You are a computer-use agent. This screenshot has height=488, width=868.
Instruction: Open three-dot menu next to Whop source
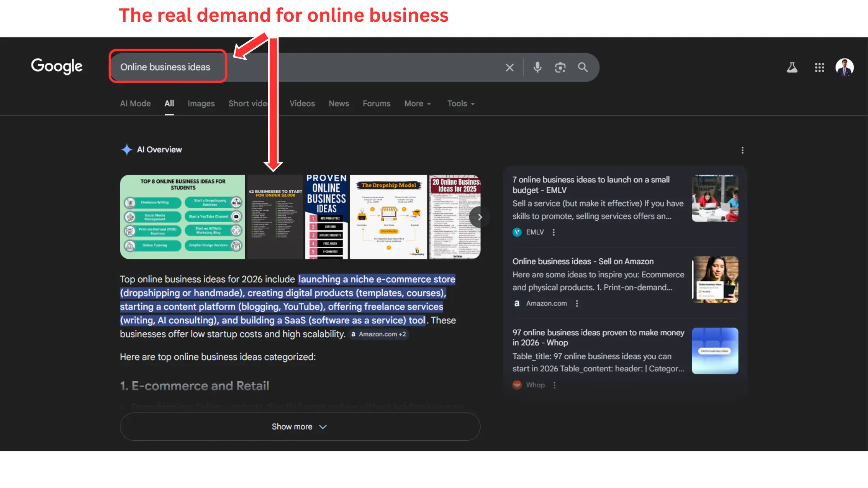point(555,385)
